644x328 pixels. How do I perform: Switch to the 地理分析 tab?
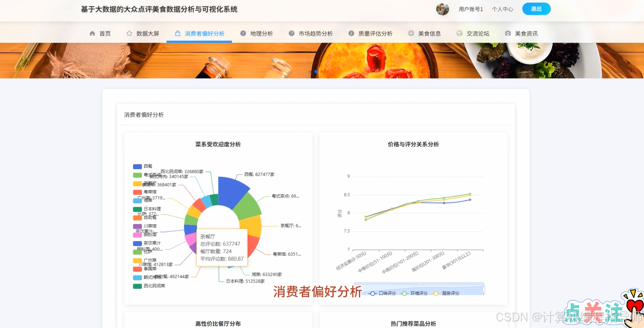[x=261, y=33]
